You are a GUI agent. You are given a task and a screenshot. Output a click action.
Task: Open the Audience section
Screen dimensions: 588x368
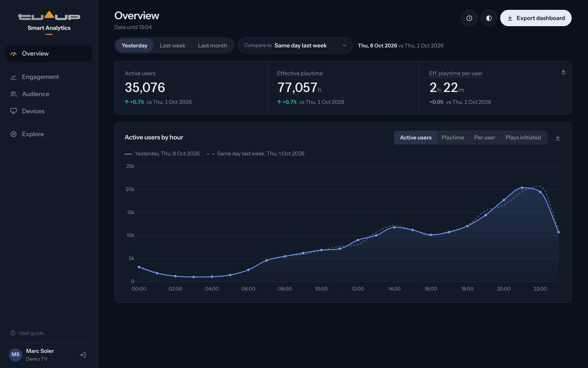[x=49, y=94]
